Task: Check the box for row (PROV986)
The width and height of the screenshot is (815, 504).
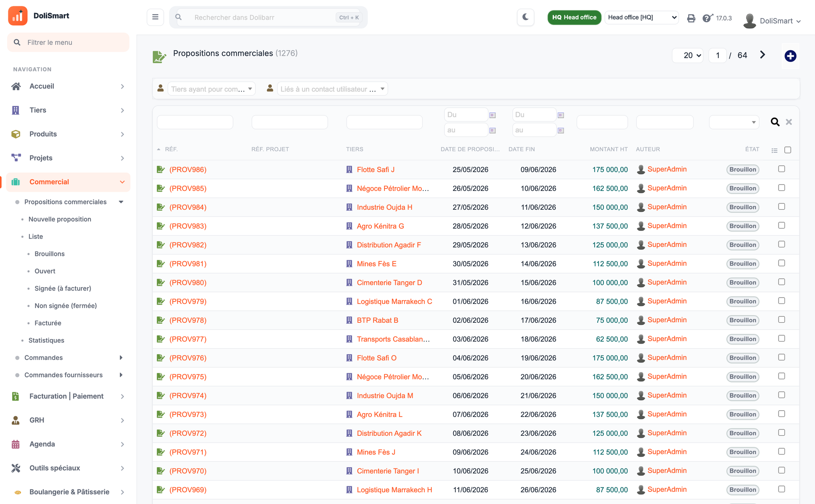Action: [781, 169]
